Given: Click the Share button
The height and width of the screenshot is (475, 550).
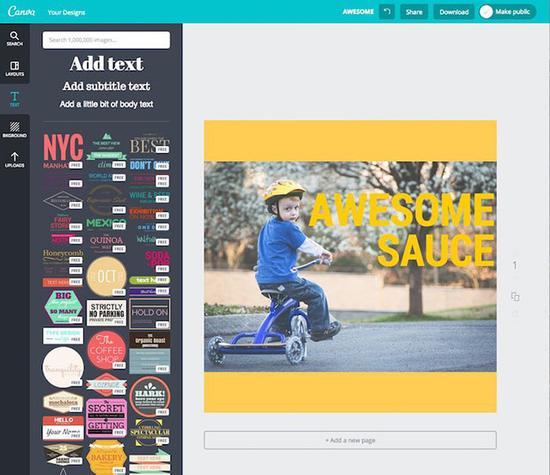Looking at the screenshot, I should point(414,12).
